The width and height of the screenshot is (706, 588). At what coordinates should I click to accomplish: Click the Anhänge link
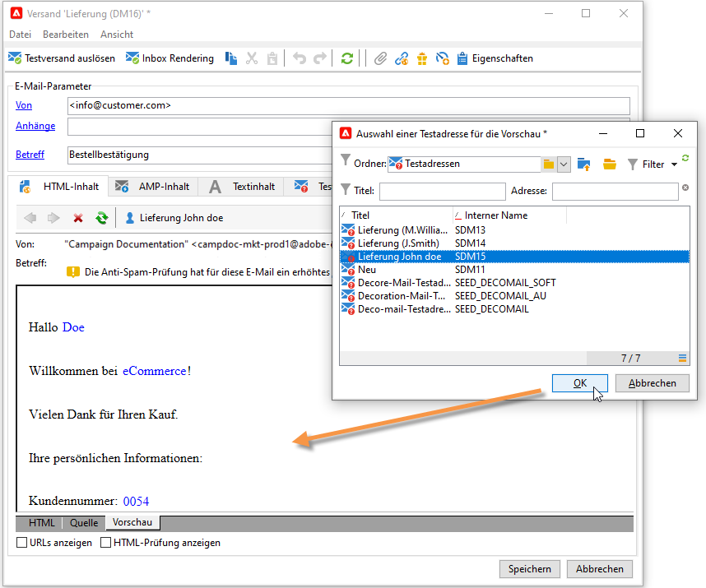pyautogui.click(x=35, y=126)
